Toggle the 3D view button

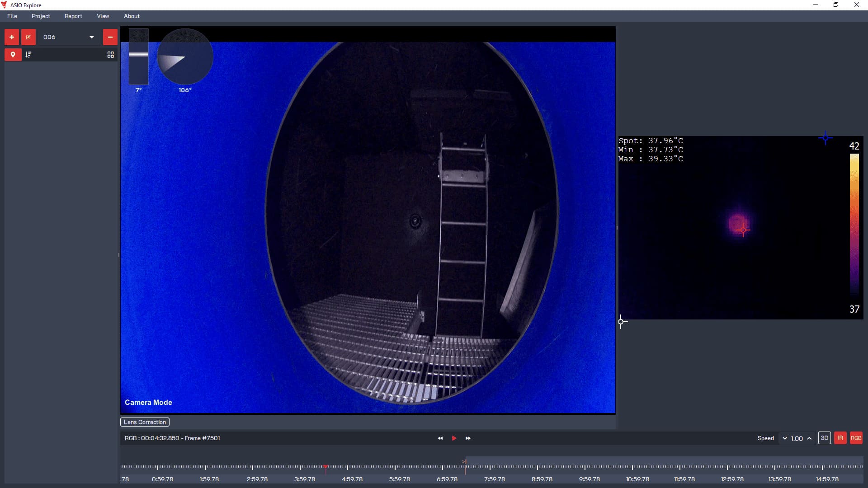pos(824,438)
